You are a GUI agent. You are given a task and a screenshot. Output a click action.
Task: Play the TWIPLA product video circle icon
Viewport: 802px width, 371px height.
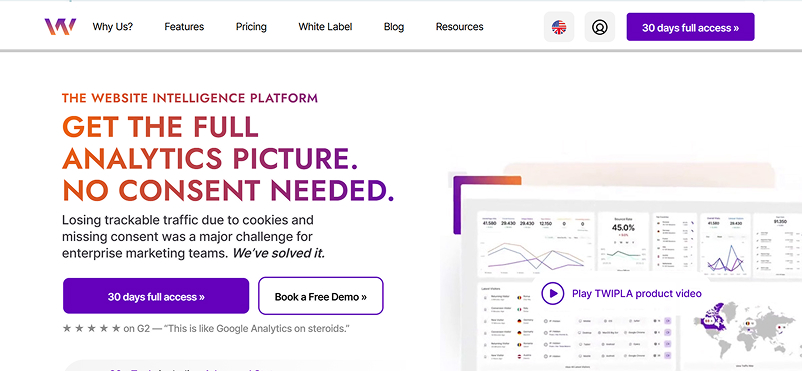[552, 294]
